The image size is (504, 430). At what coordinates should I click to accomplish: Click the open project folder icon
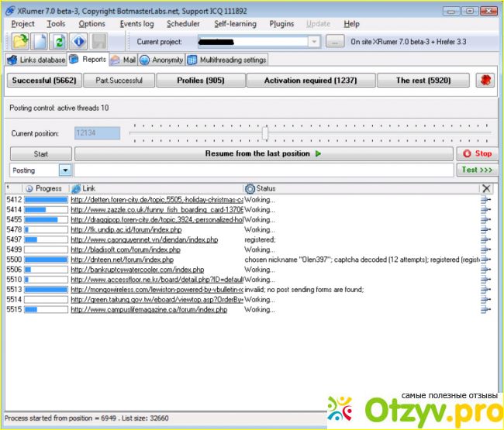coord(20,41)
